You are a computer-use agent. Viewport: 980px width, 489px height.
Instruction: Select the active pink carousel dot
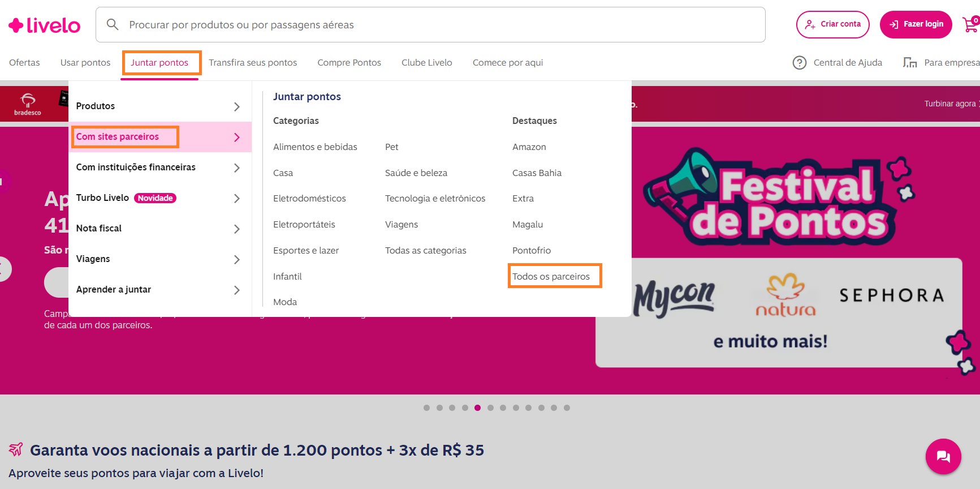coord(478,407)
